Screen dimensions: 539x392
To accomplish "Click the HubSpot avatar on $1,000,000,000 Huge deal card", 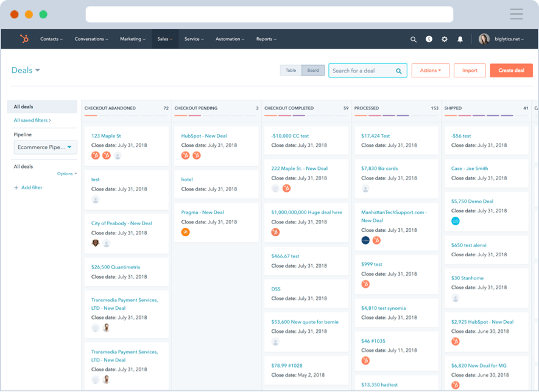I will point(275,233).
